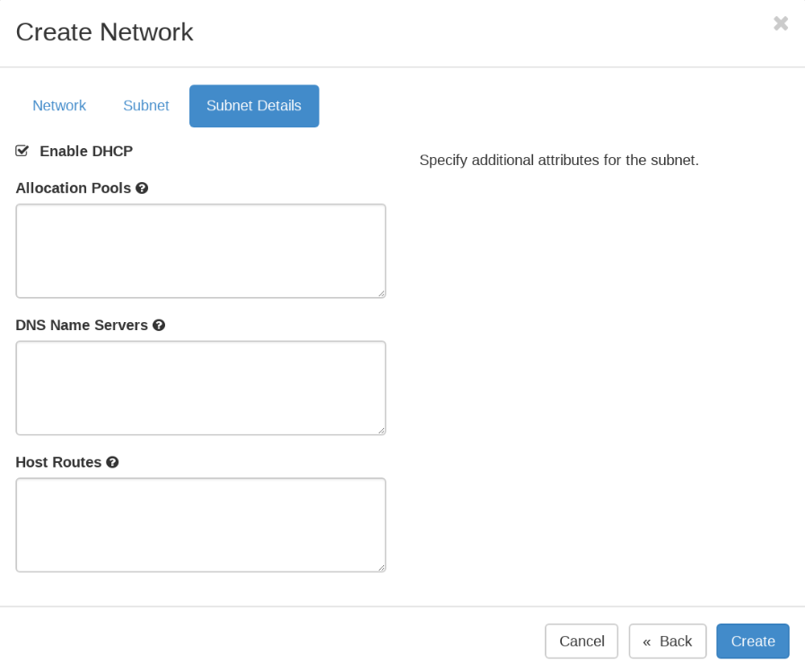Click the Allocation Pools label

pyautogui.click(x=74, y=188)
